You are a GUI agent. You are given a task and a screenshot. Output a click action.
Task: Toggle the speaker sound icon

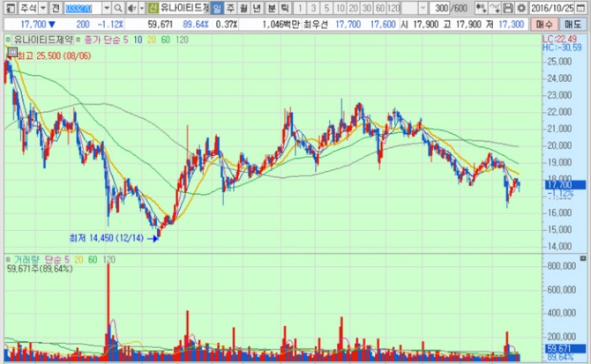[x=131, y=8]
